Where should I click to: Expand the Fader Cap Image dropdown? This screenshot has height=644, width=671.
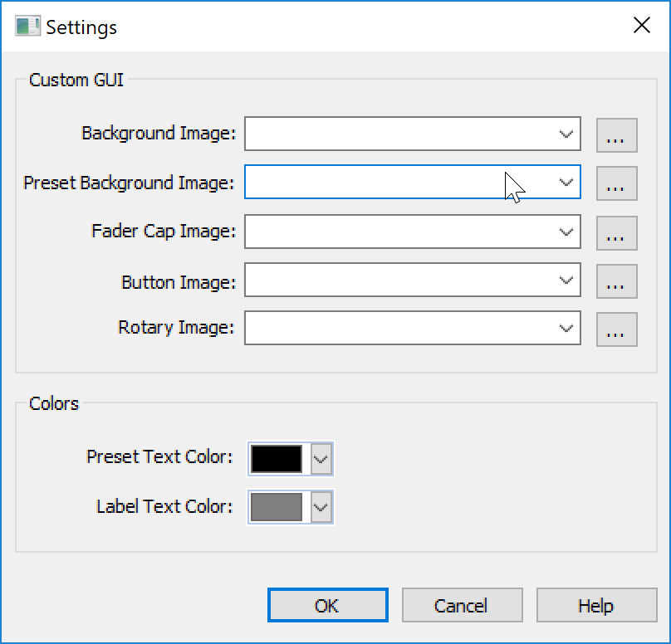(x=567, y=232)
